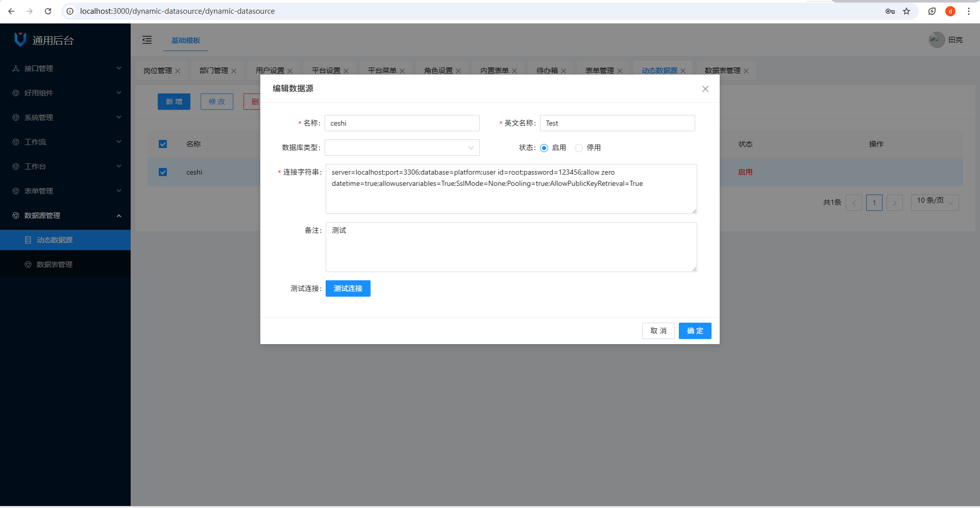Uncheck the ceshi row checkbox
980x508 pixels.
click(x=163, y=172)
